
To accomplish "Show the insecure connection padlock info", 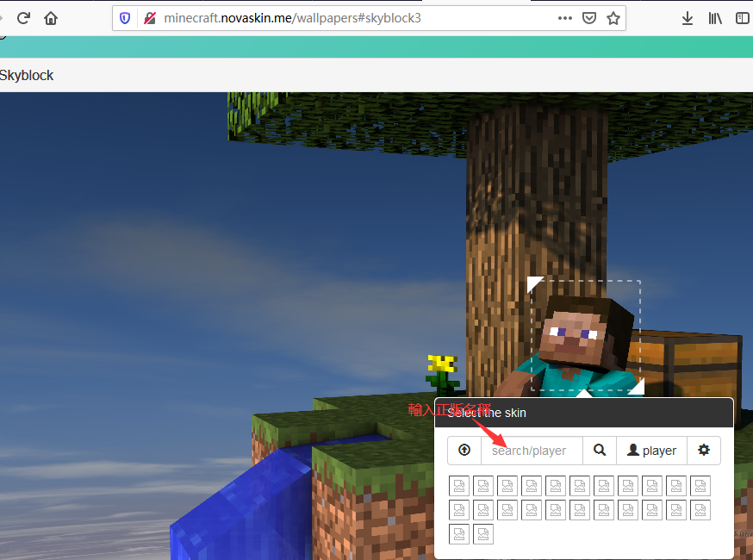I will pyautogui.click(x=150, y=18).
